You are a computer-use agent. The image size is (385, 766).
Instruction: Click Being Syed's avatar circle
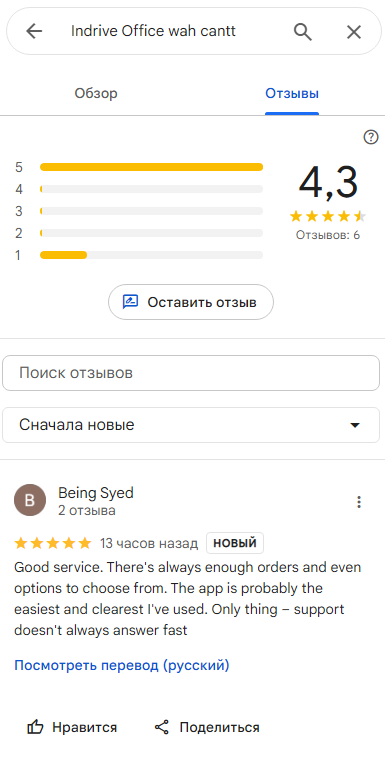point(30,500)
